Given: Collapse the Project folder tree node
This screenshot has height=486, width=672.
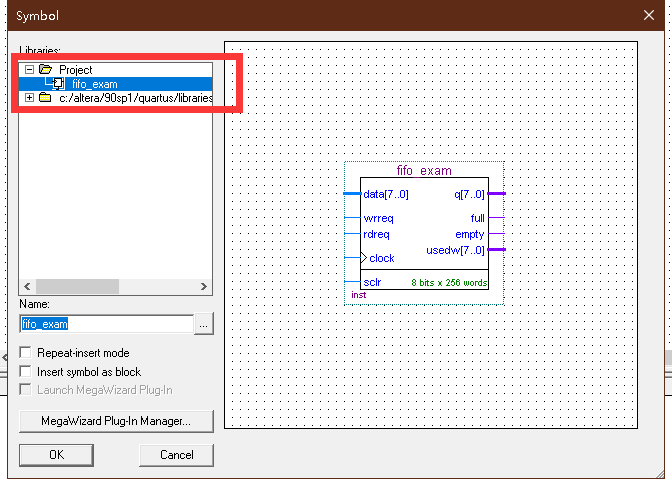Looking at the screenshot, I should [x=29, y=69].
